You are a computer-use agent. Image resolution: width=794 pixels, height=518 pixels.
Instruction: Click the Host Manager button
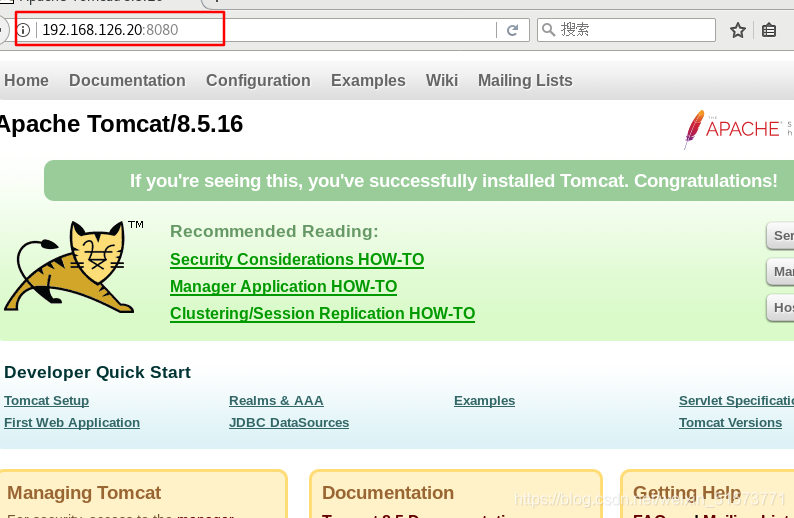click(780, 308)
